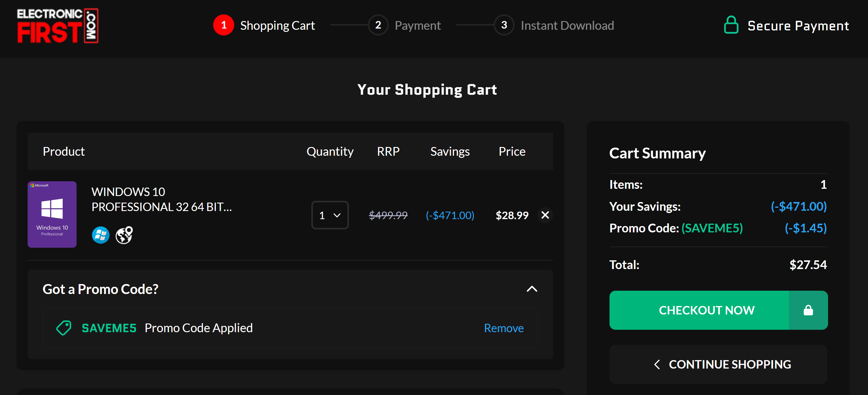868x395 pixels.
Task: Click the Cart Summary heading
Action: coord(658,153)
